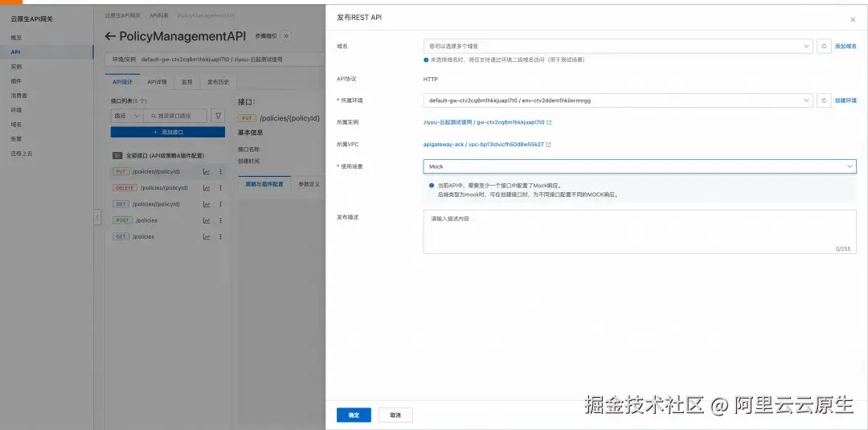Open more options for DELETE /policies/{policyId}
The height and width of the screenshot is (430, 868).
[220, 187]
